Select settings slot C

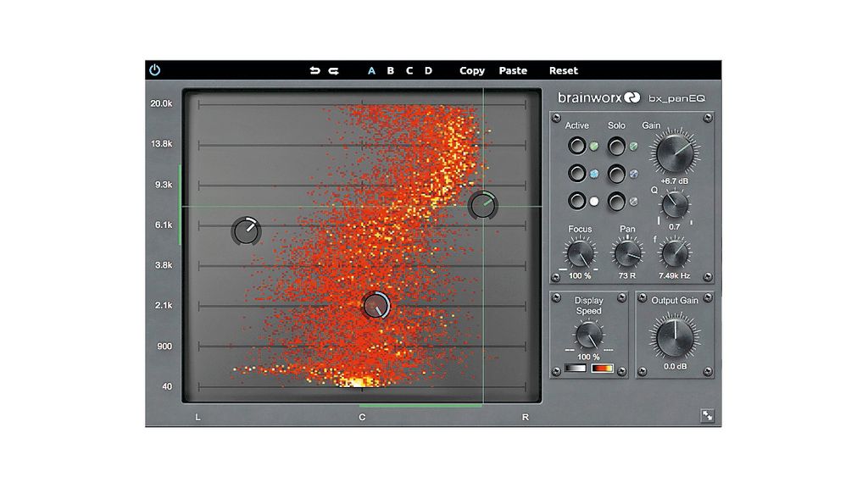[x=409, y=71]
